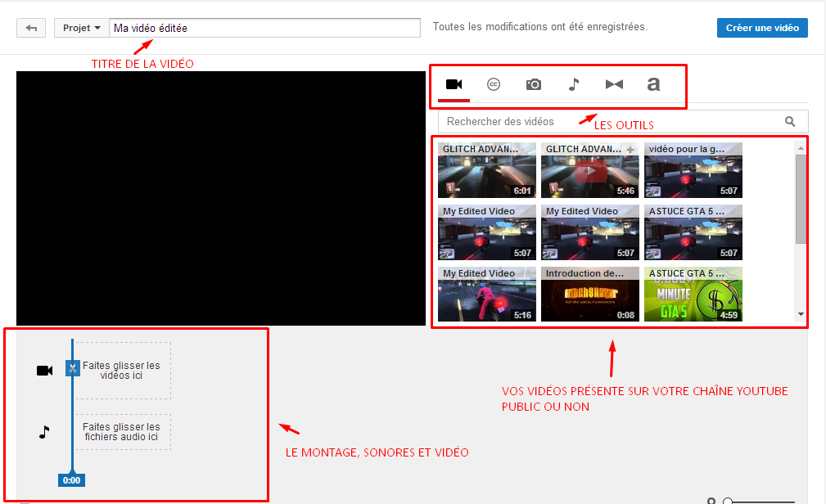Click the back arrow button
826x504 pixels.
[x=31, y=28]
